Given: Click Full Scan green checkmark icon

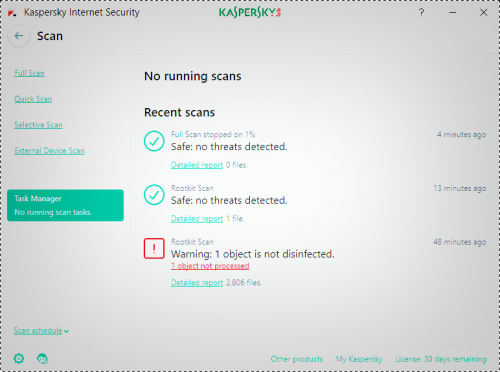Looking at the screenshot, I should (x=154, y=141).
